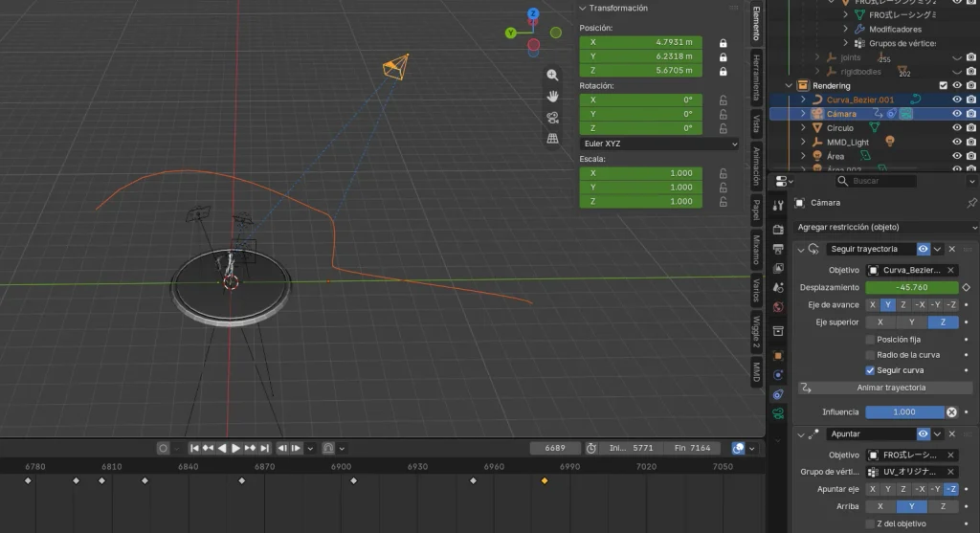Screen dimensions: 980x533
Task: Open Tool properties tab (wrench icon)
Action: pos(778,206)
